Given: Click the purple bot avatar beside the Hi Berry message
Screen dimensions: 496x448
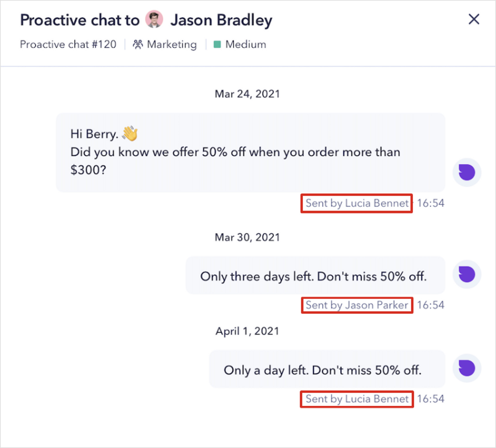Looking at the screenshot, I should [467, 172].
